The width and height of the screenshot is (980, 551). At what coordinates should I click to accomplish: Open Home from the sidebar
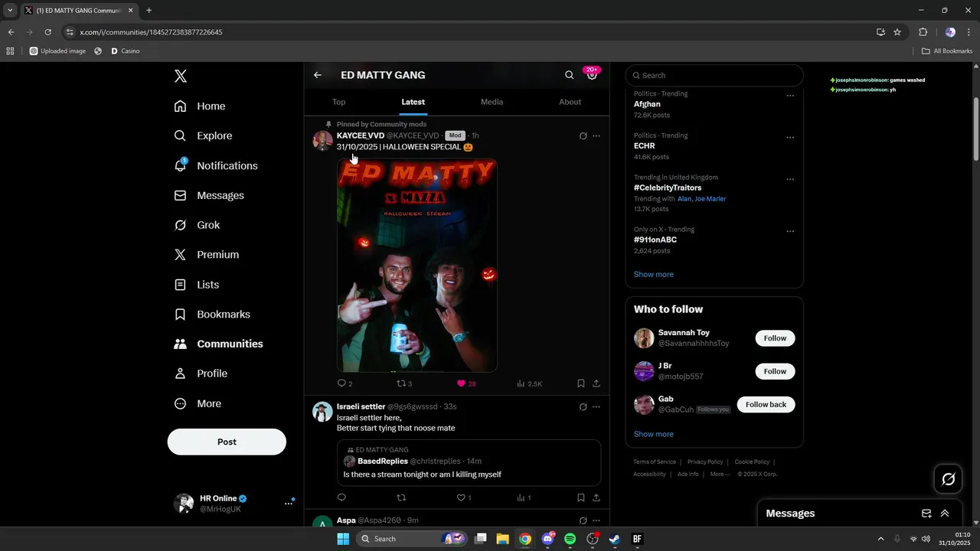click(200, 106)
